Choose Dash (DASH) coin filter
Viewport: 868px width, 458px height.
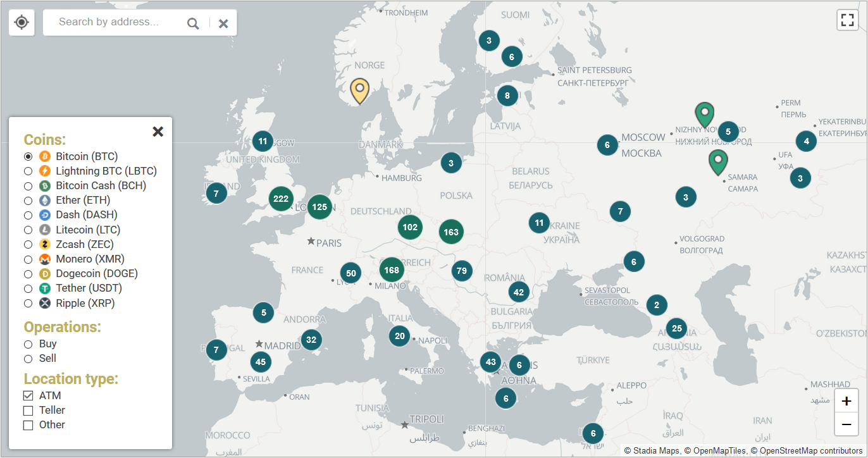[28, 215]
